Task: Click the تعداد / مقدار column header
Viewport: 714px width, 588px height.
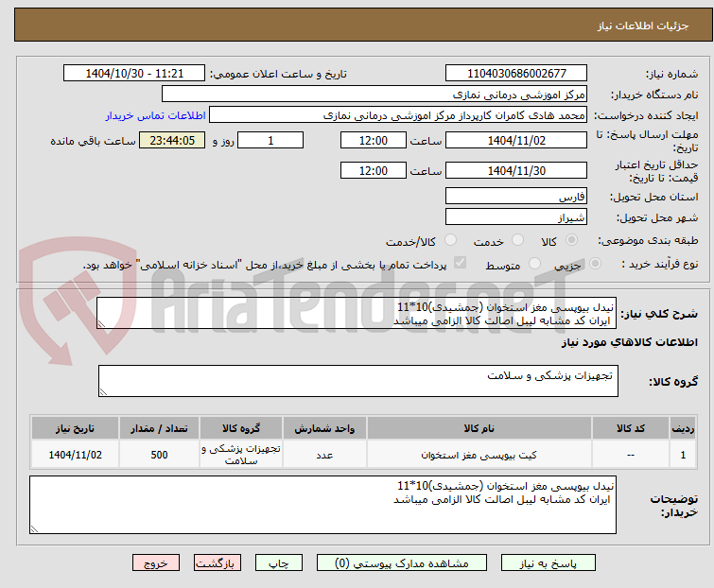Action: coord(160,428)
